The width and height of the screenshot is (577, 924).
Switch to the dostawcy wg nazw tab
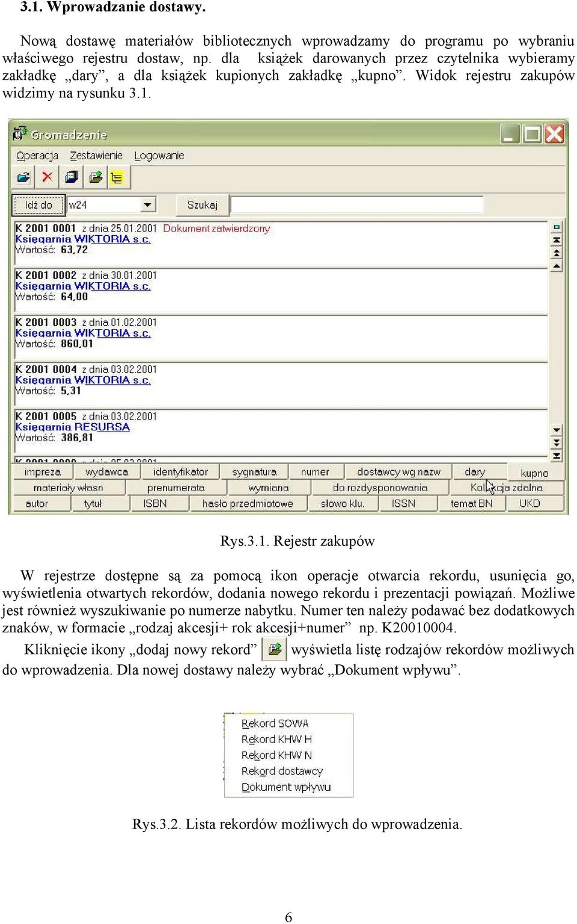point(399,472)
